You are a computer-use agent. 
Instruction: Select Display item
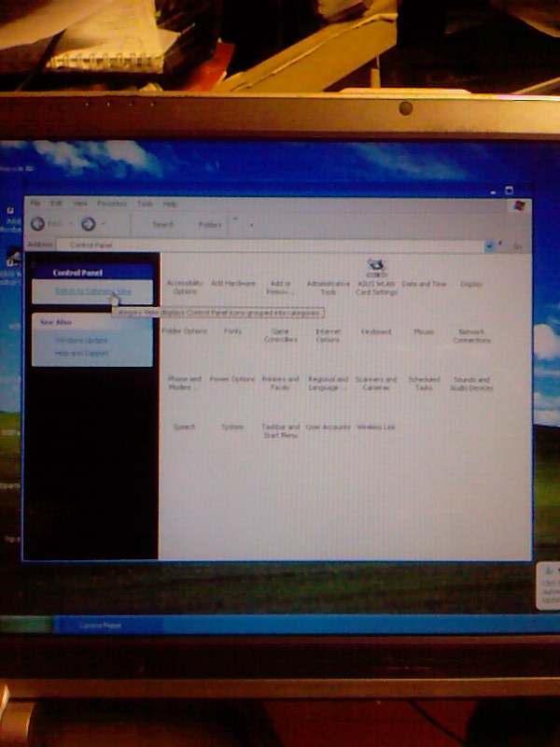pyautogui.click(x=471, y=284)
